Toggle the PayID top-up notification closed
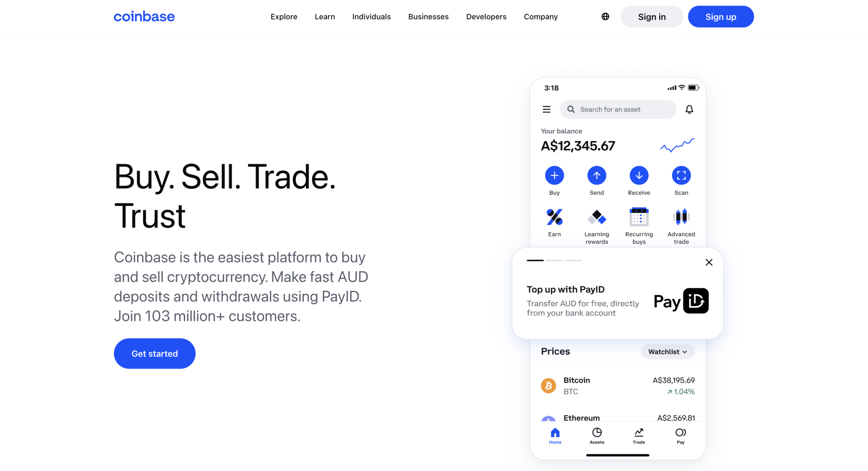 click(x=709, y=263)
